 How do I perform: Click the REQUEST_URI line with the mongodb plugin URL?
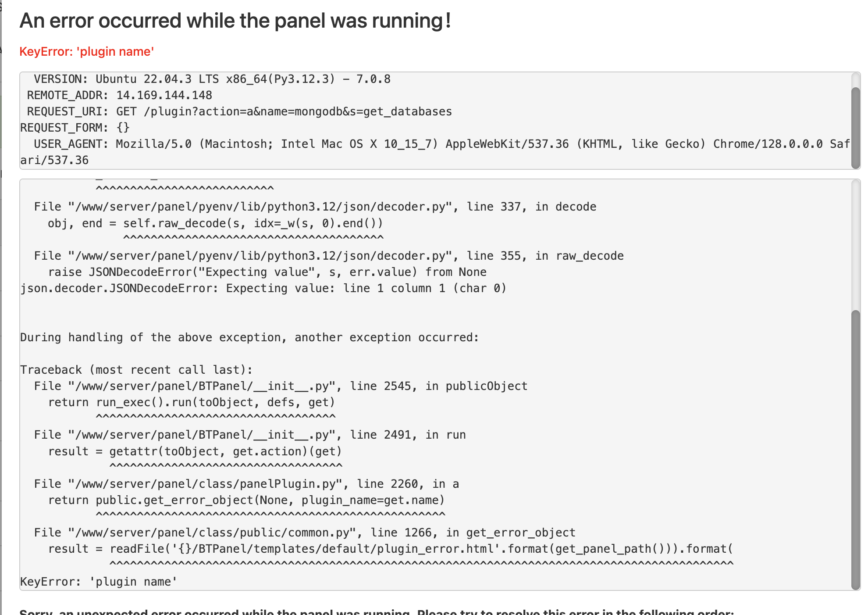tap(239, 112)
